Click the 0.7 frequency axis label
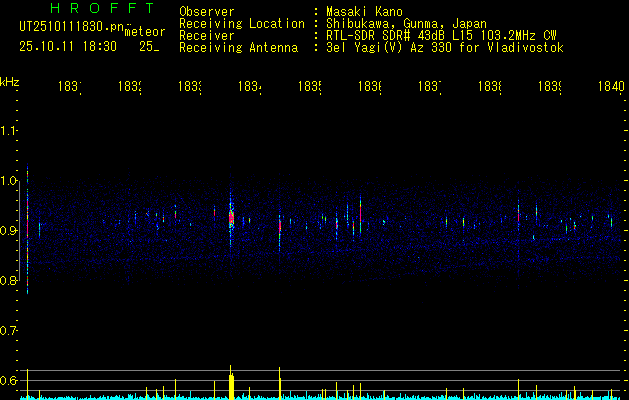The image size is (629, 400). click(9, 331)
